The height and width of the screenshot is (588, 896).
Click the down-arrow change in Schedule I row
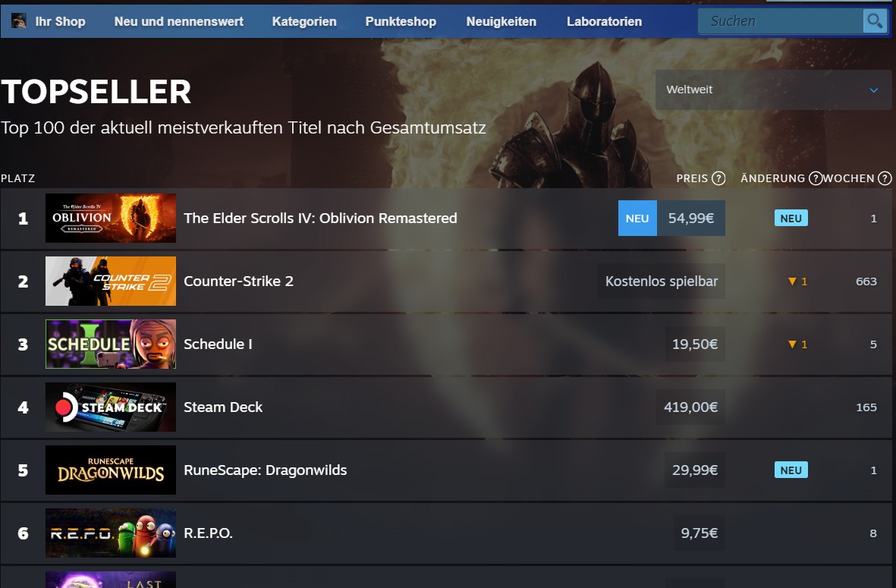797,344
